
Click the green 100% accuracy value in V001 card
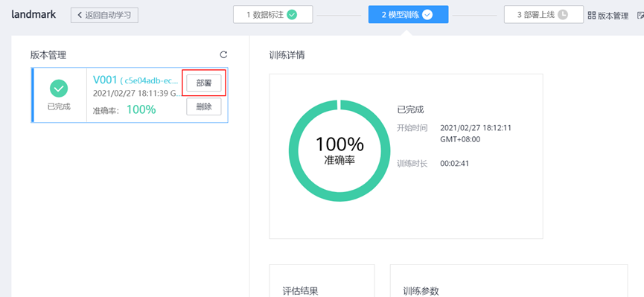pos(141,109)
